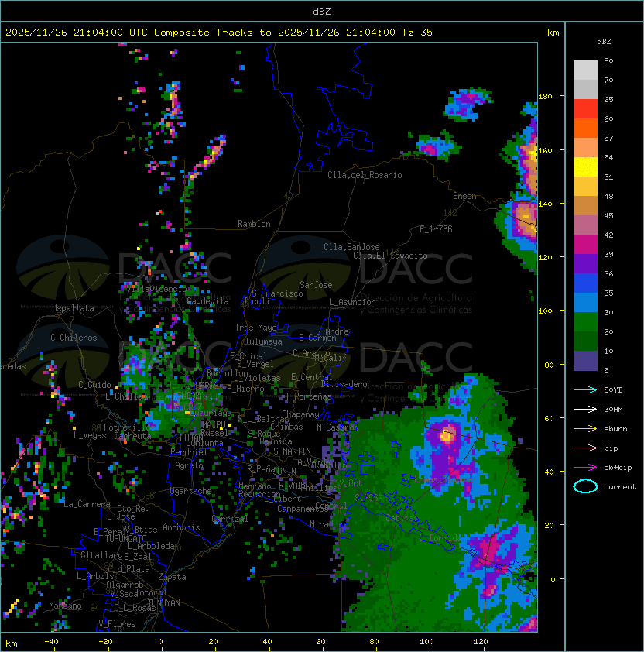The width and height of the screenshot is (644, 652).
Task: Click the Tres_Mayo map label
Action: 255,328
